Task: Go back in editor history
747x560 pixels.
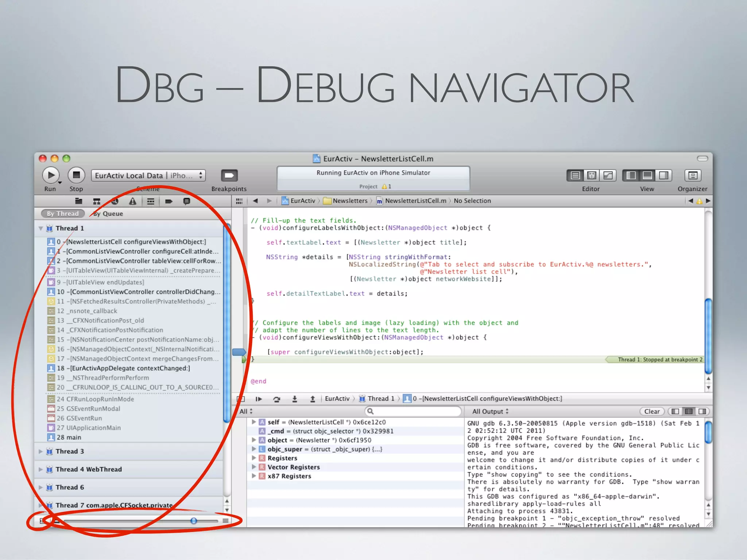Action: coord(255,201)
